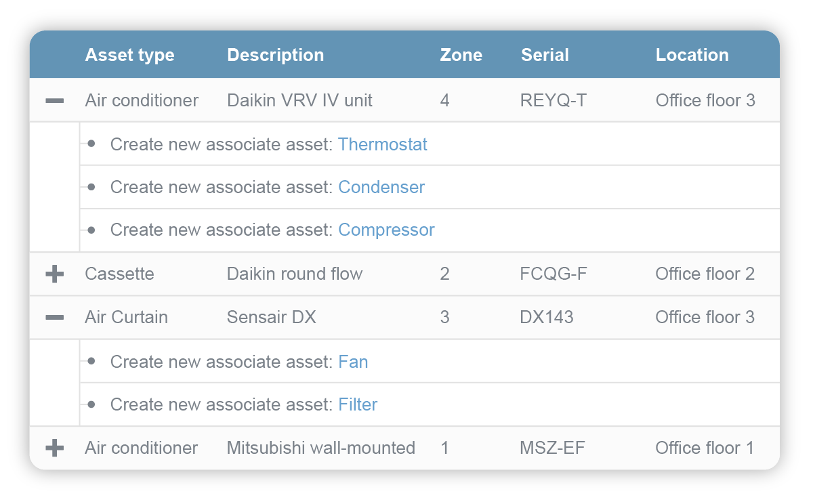Open the Thermostat associate asset link
Viewport: 813px width, 504px height.
383,144
